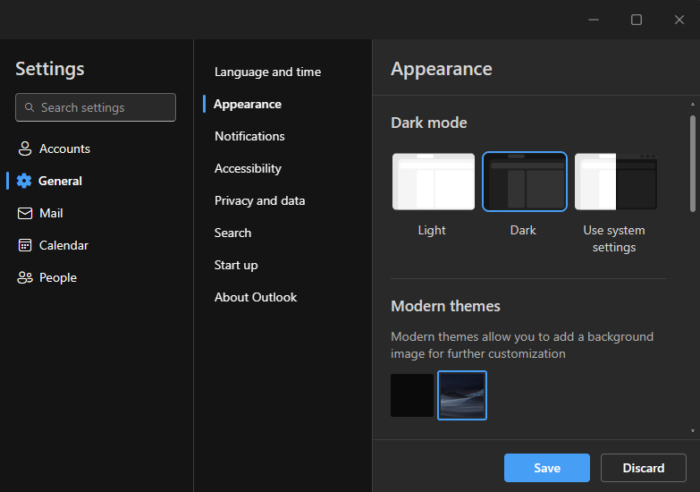Pick the plain black theme swatch
This screenshot has width=700, height=492.
click(412, 395)
